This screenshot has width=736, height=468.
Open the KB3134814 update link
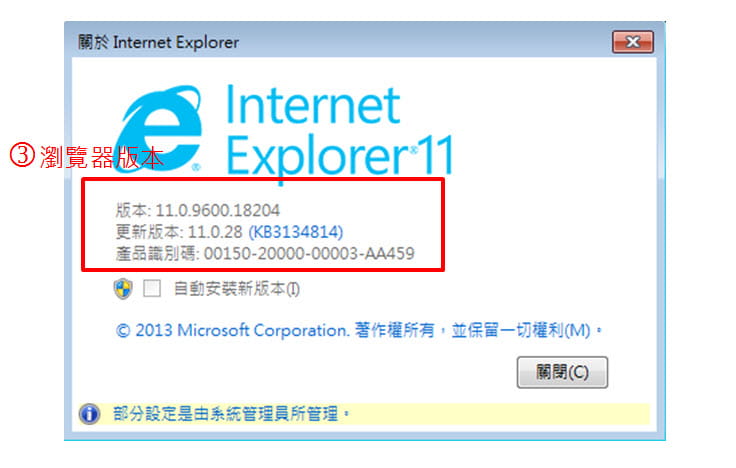click(x=296, y=232)
